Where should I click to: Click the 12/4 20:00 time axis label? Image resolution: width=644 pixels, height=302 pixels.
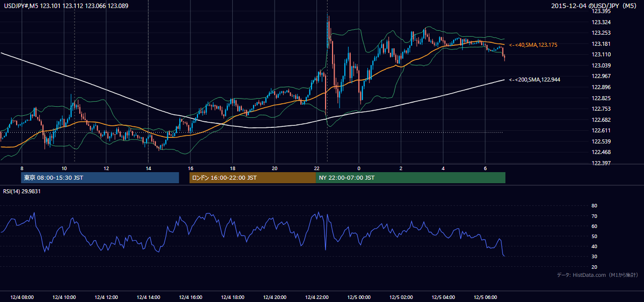click(x=274, y=297)
